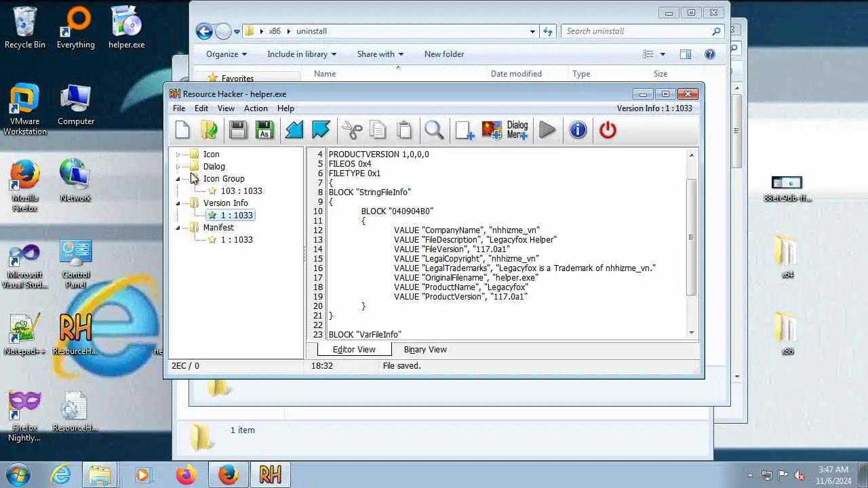The height and width of the screenshot is (488, 868).
Task: Select the Dialog folder in tree
Action: coord(214,167)
